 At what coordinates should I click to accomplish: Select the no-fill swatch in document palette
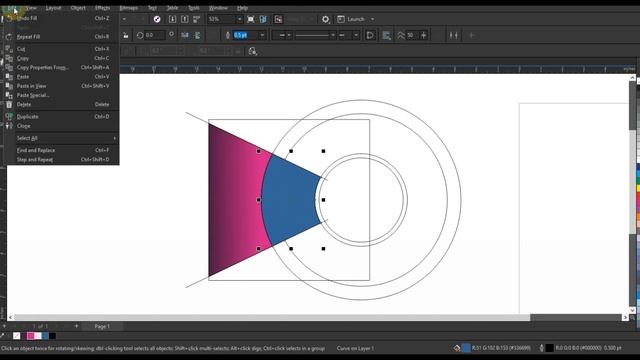pos(16,336)
